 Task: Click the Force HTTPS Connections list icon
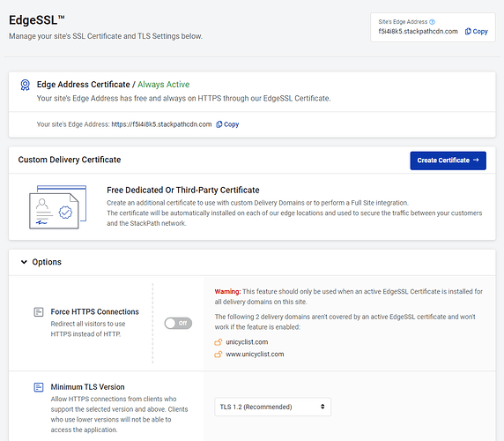point(39,312)
